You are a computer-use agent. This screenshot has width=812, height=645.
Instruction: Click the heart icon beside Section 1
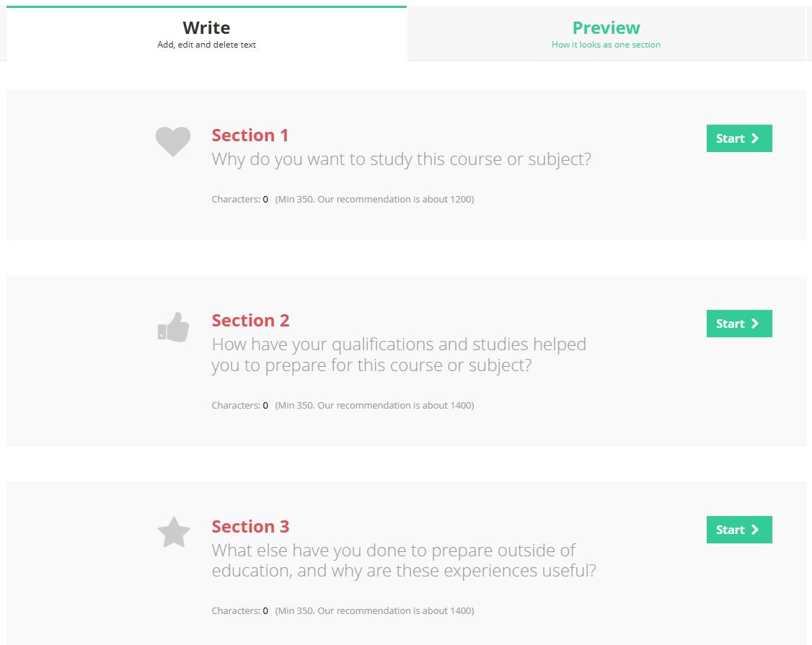[173, 141]
